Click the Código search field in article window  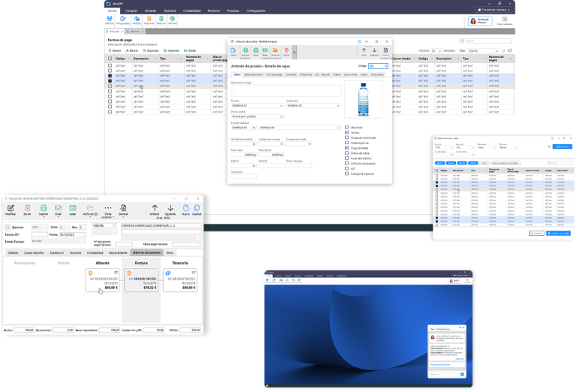[x=378, y=66]
